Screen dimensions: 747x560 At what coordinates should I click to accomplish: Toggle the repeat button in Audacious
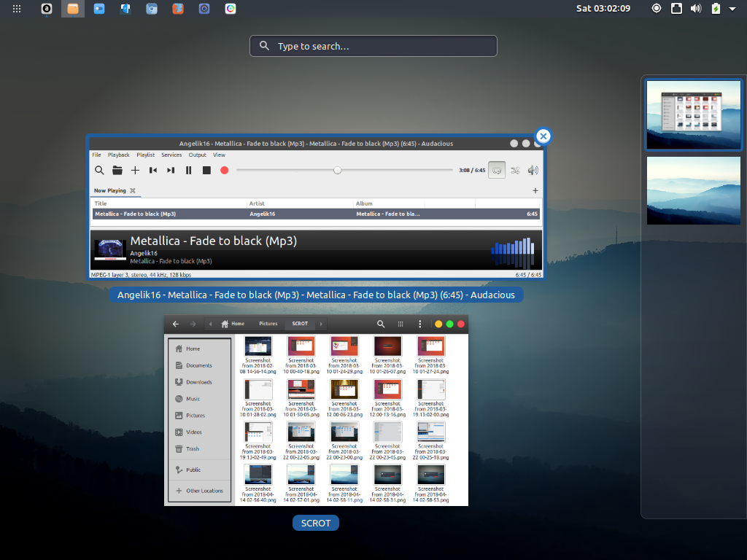click(497, 170)
